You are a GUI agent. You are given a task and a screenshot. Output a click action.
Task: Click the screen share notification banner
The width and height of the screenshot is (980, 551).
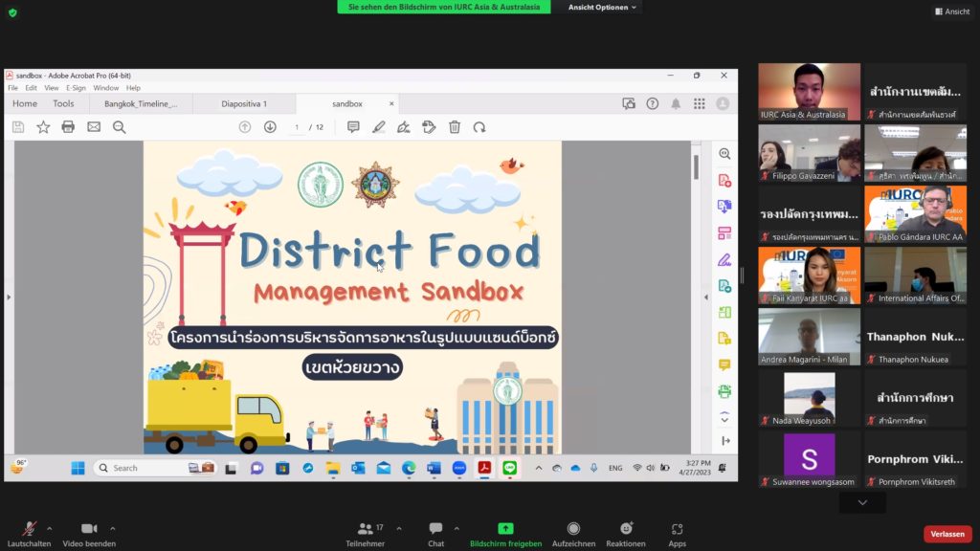[x=444, y=7]
